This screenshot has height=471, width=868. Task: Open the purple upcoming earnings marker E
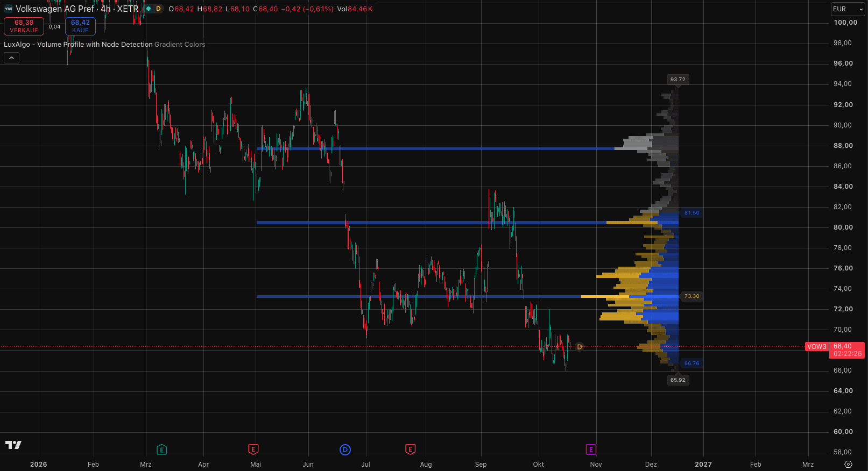click(x=591, y=449)
